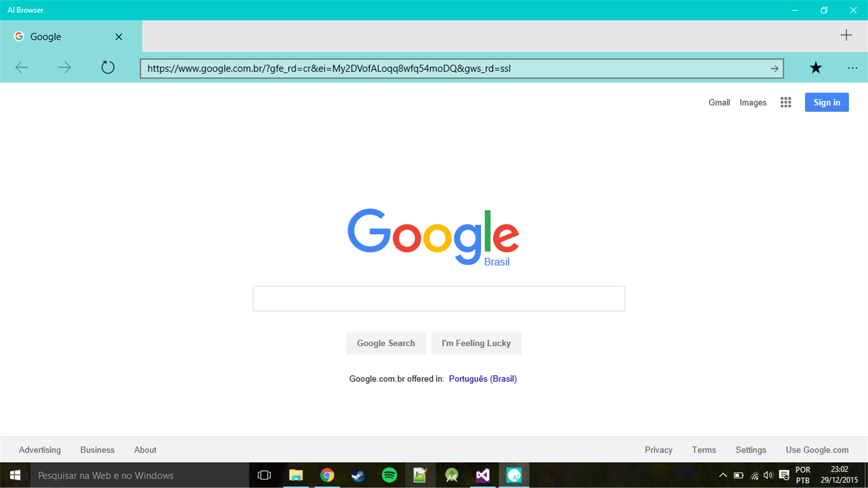Open Spotify from the taskbar
868x488 pixels.
389,475
